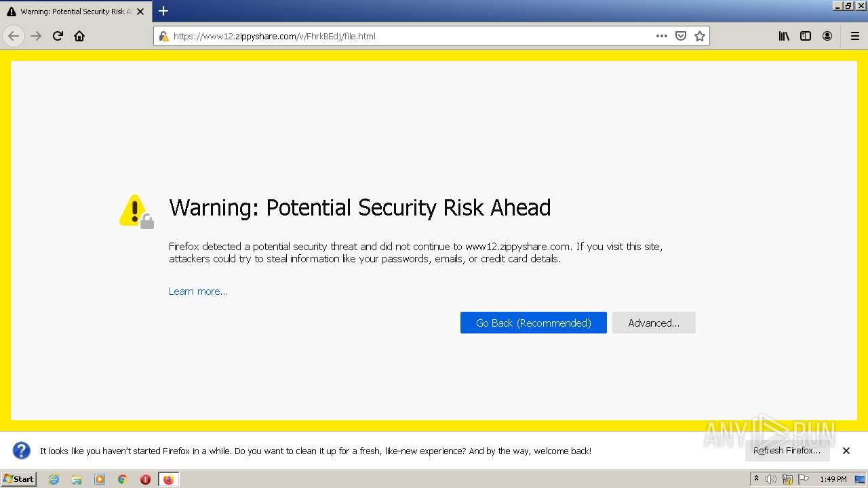This screenshot has height=488, width=868.
Task: Launch Google Chrome from the taskbar
Action: (x=123, y=479)
